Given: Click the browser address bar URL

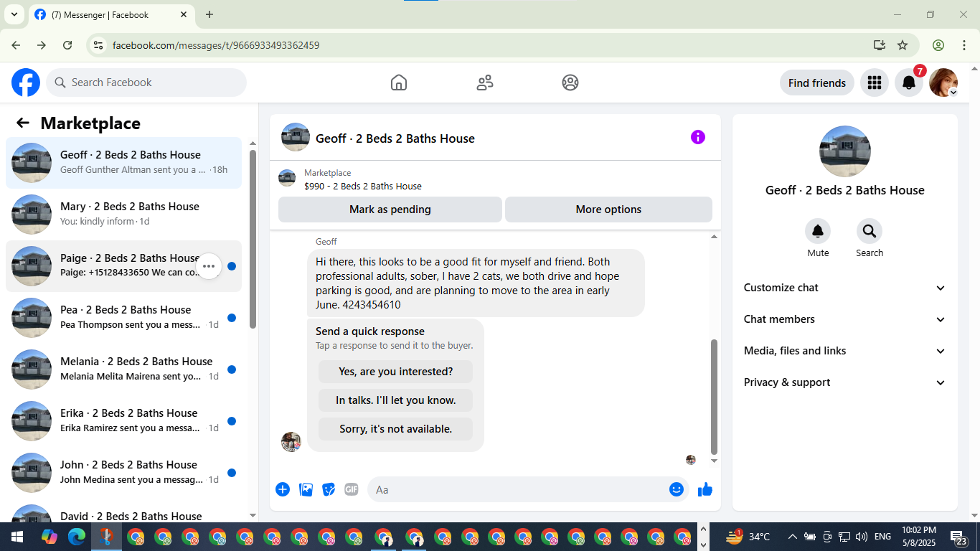Looking at the screenshot, I should coord(216,45).
